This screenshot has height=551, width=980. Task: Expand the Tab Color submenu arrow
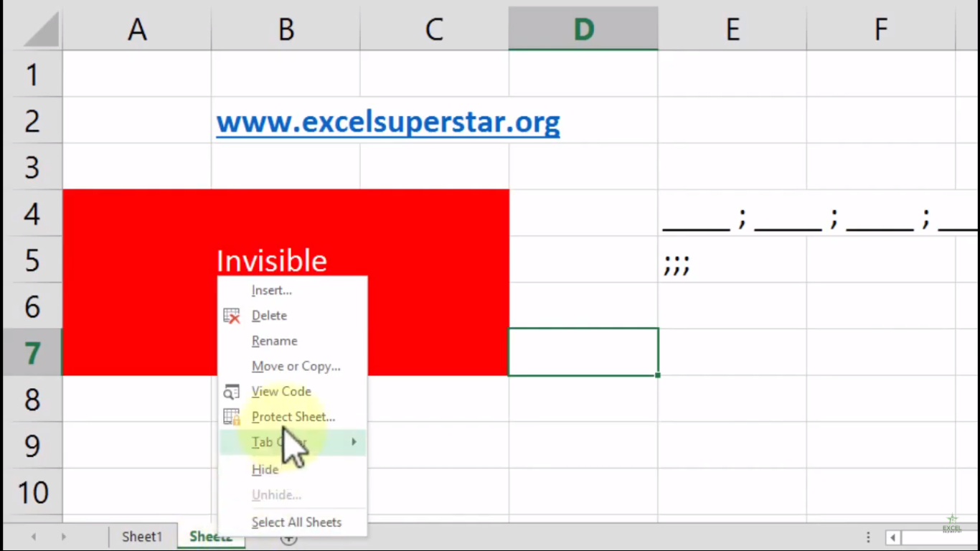tap(354, 442)
